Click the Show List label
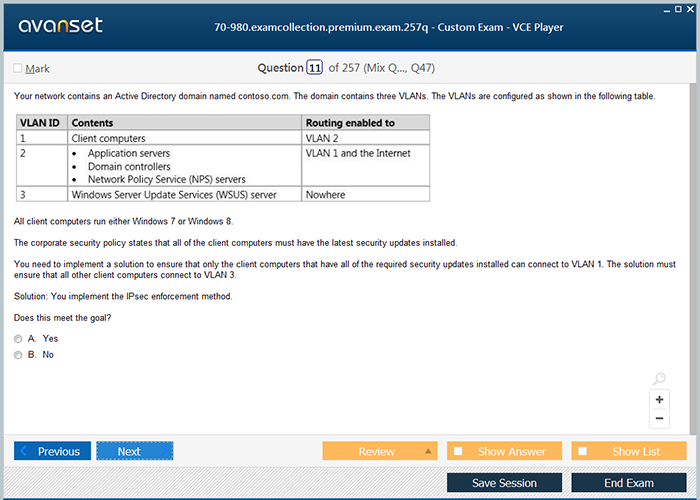The height and width of the screenshot is (500, 700). click(x=636, y=451)
